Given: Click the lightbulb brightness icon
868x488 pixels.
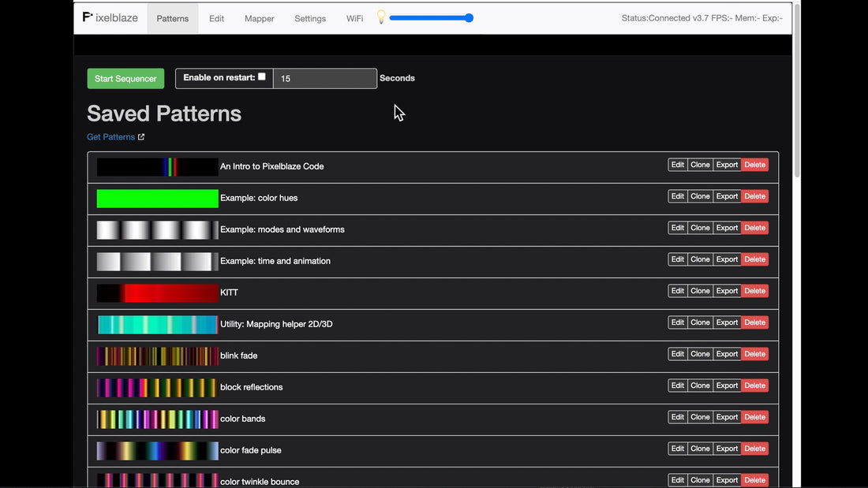Looking at the screenshot, I should [x=380, y=17].
